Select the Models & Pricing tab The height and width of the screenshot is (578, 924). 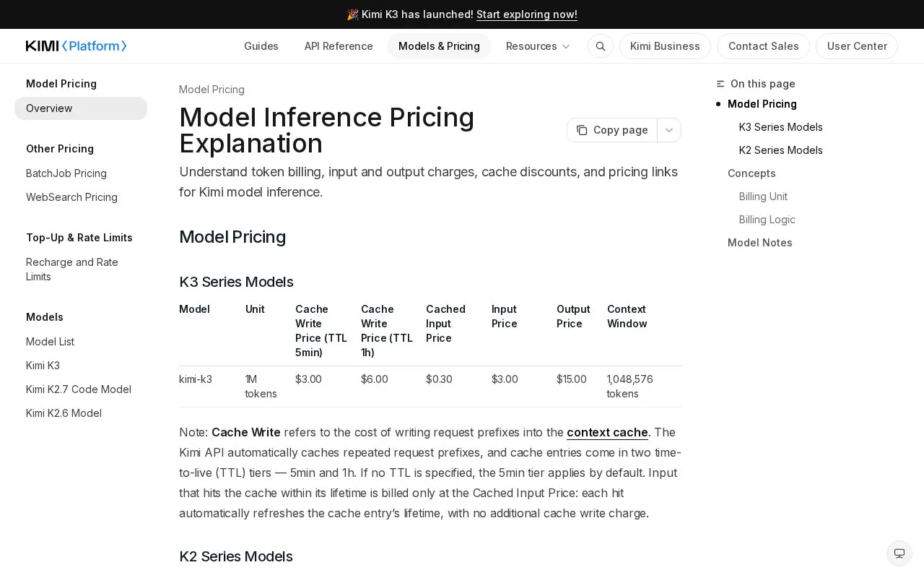click(439, 46)
